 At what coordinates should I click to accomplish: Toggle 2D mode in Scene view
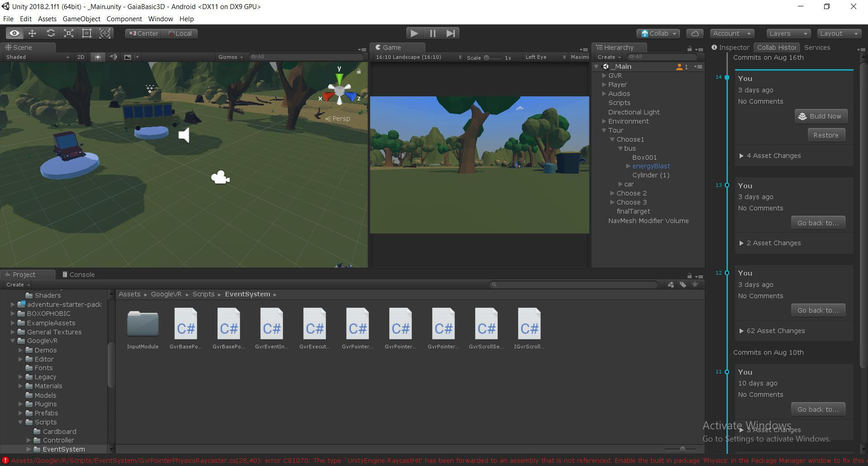tap(81, 57)
